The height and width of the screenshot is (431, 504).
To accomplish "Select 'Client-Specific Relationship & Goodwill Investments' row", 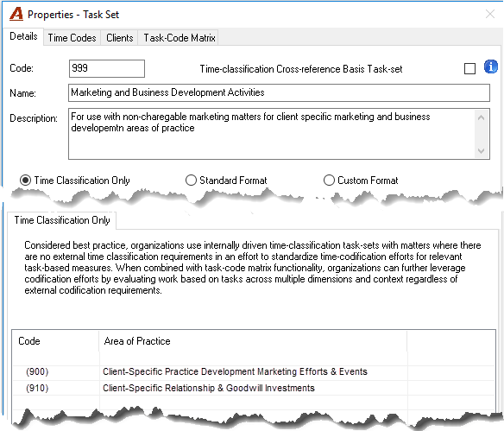I will click(x=254, y=388).
